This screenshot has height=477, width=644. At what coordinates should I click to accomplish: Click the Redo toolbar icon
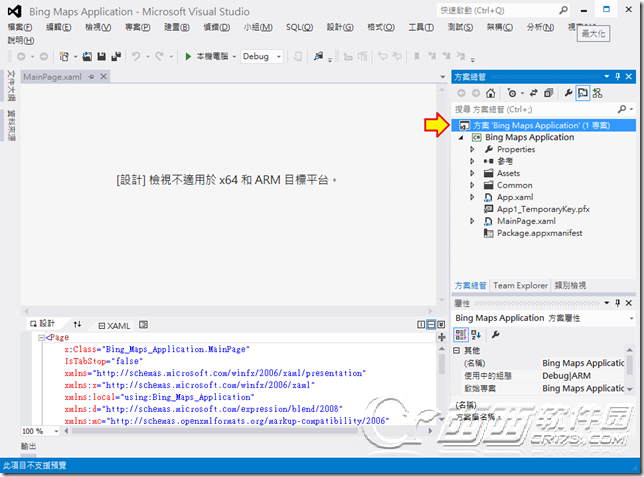point(159,56)
